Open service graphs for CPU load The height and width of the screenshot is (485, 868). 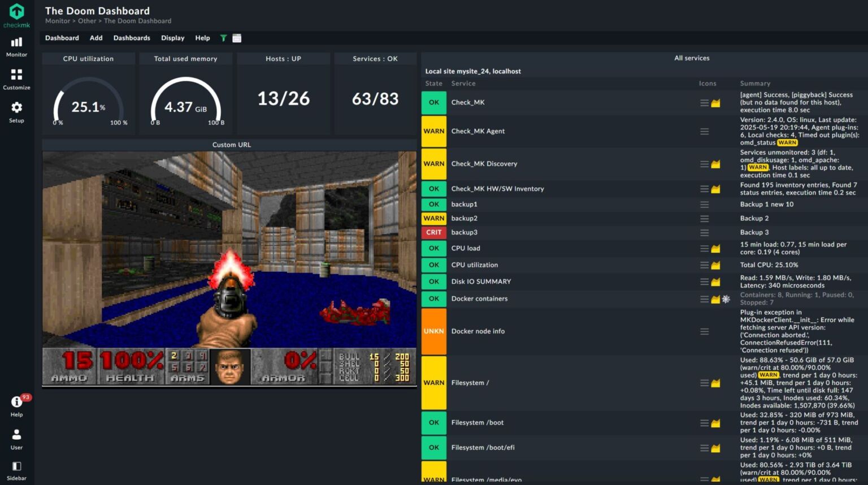tap(715, 248)
